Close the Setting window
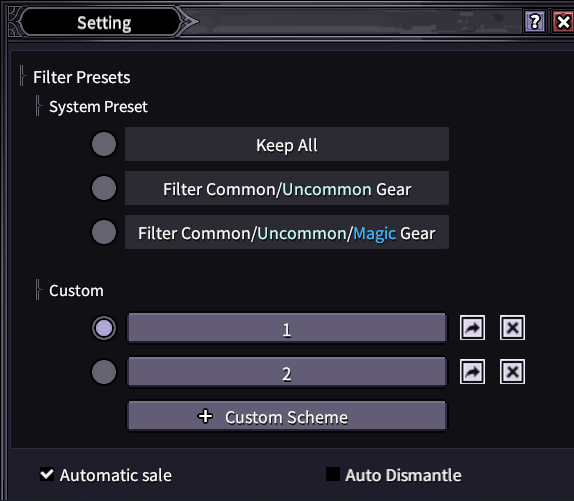574x501 pixels. tap(563, 22)
